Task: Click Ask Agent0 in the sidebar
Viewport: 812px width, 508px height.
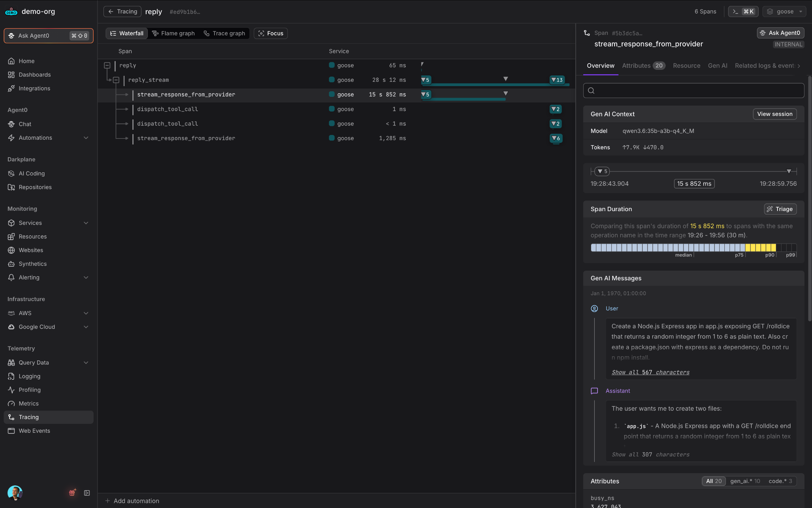Action: coord(48,36)
